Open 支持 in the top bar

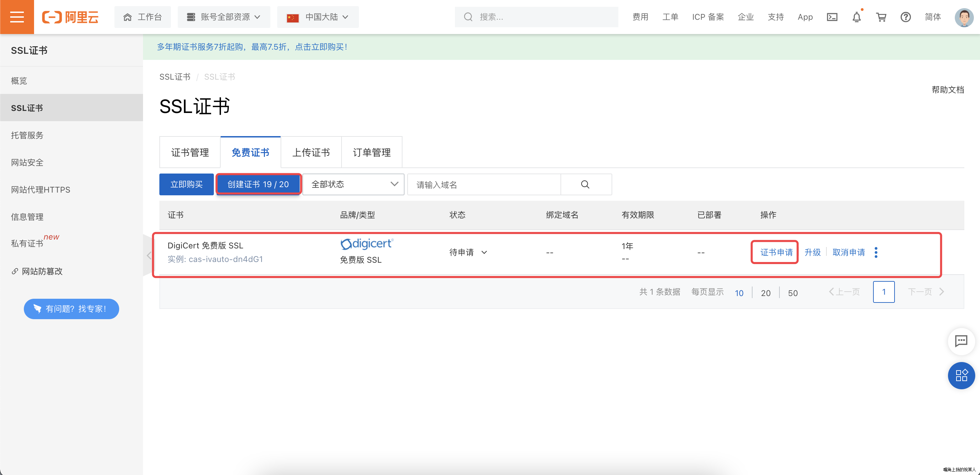pyautogui.click(x=776, y=17)
